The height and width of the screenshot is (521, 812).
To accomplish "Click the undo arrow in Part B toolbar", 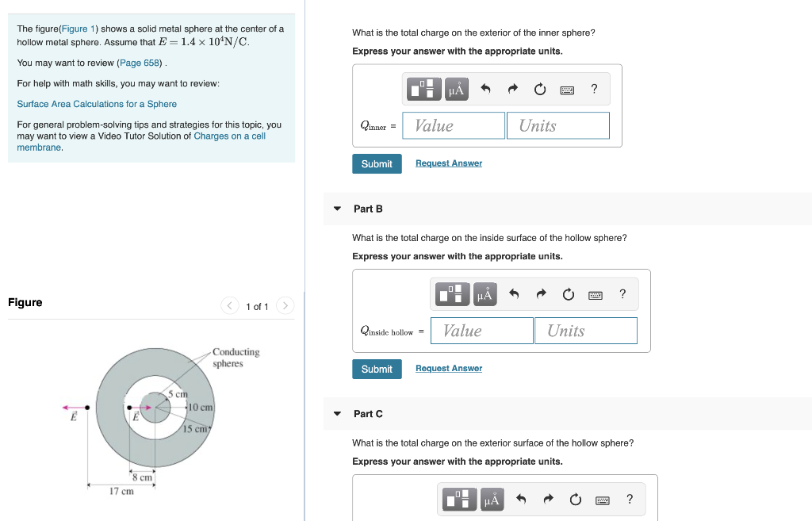I will pyautogui.click(x=515, y=293).
